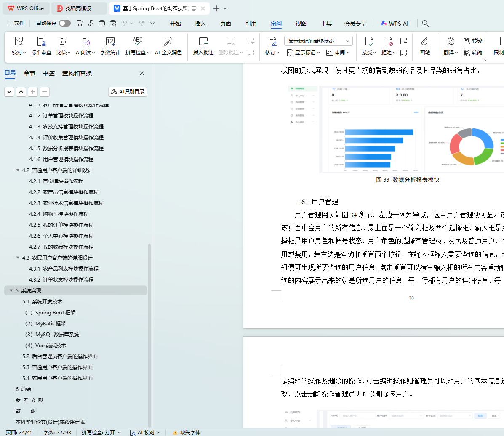Click the print icon in quick toolbar
The image size is (504, 436).
pos(102,24)
